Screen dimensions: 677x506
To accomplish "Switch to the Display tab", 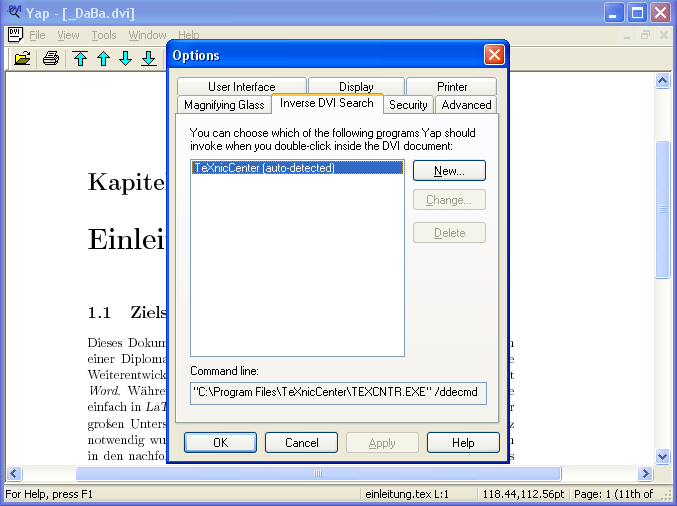I will click(356, 86).
